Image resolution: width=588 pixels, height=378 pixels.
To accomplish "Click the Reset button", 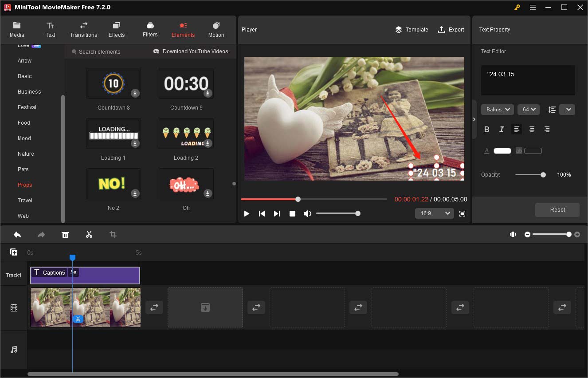I will click(557, 210).
